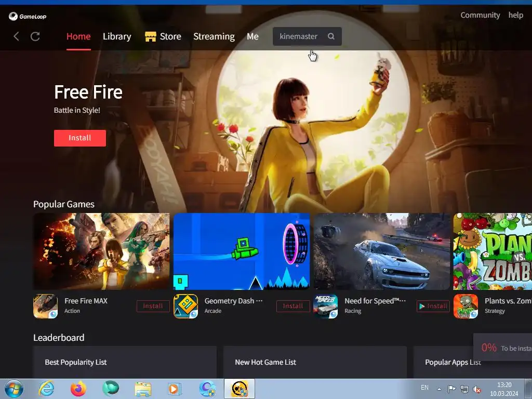
Task: Open Plants vs. Zombies app icon
Action: 465,306
